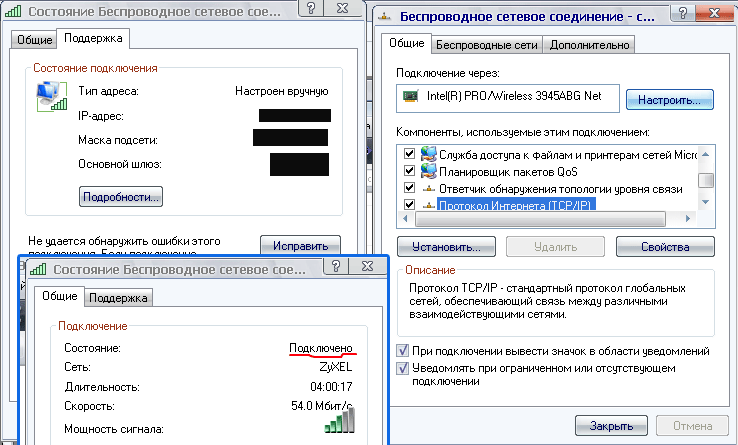Select Служба доступа к файлам и принтерам entry

[568, 154]
